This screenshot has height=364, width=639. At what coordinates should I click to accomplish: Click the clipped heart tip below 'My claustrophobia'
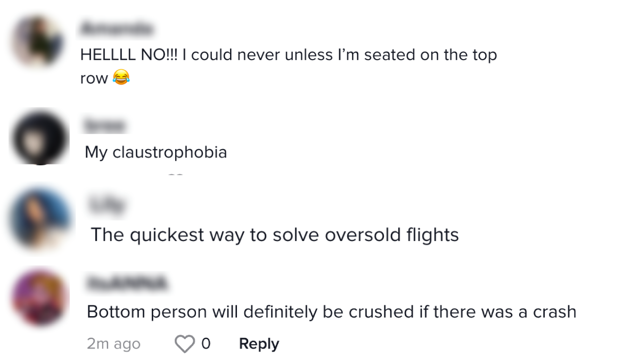click(x=175, y=175)
